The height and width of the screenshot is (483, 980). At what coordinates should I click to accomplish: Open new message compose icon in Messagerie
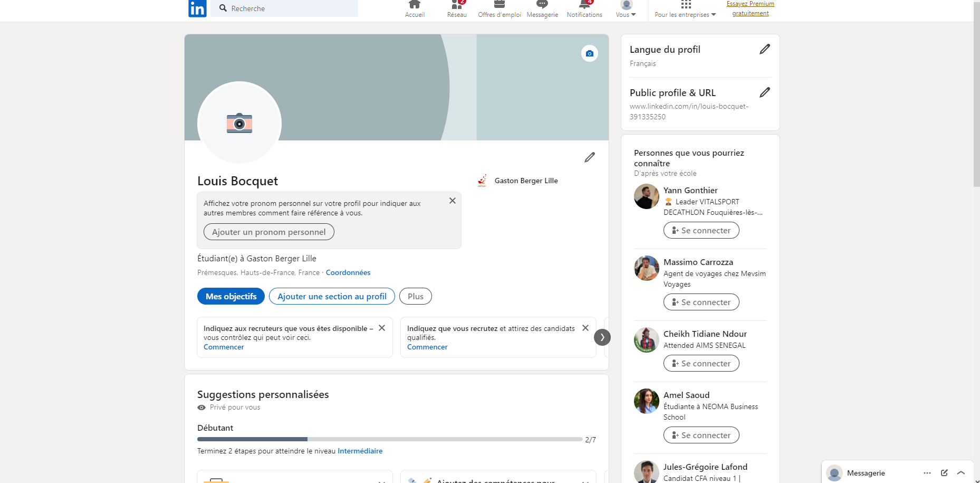[944, 473]
